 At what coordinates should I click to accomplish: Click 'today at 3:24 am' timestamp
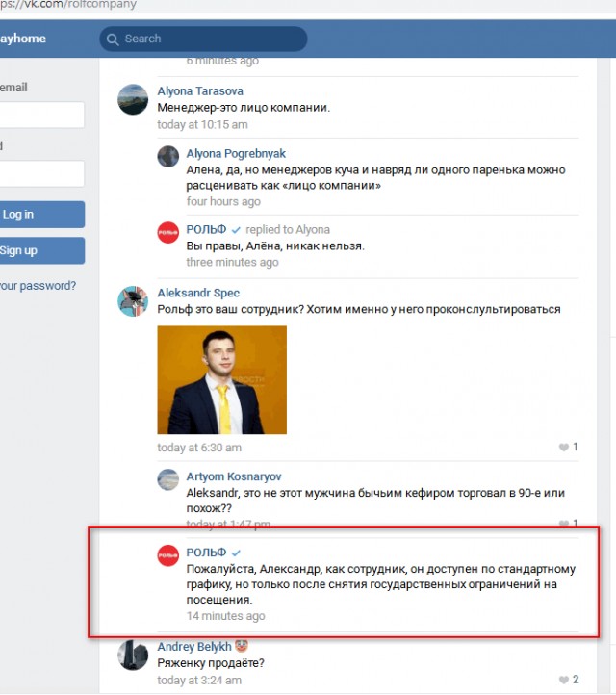[199, 681]
